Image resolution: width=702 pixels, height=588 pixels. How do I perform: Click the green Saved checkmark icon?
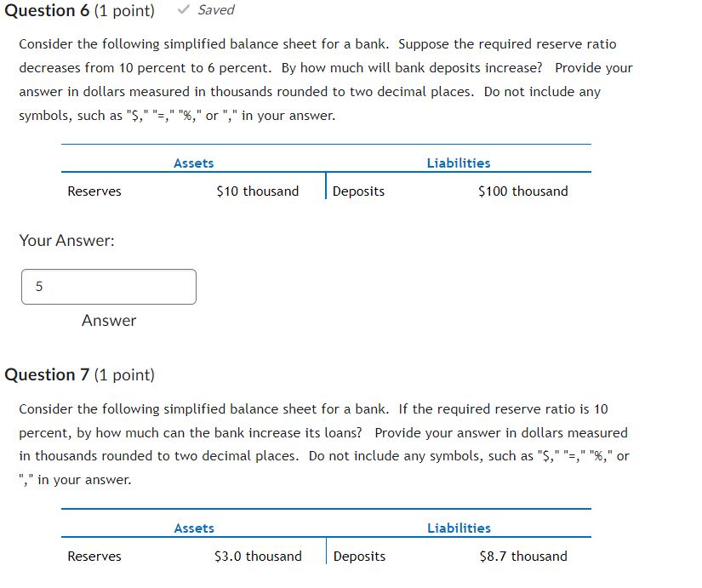click(x=183, y=10)
